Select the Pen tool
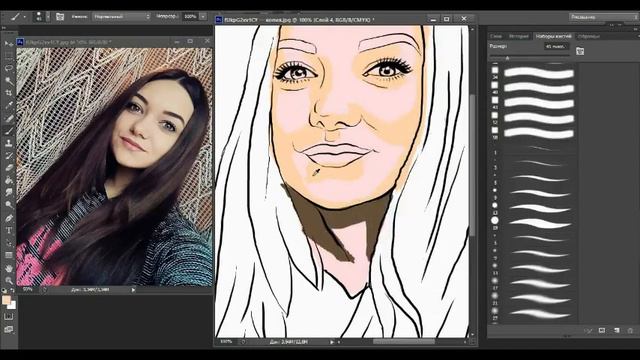Viewport: 640px width, 360px height. pos(9,218)
